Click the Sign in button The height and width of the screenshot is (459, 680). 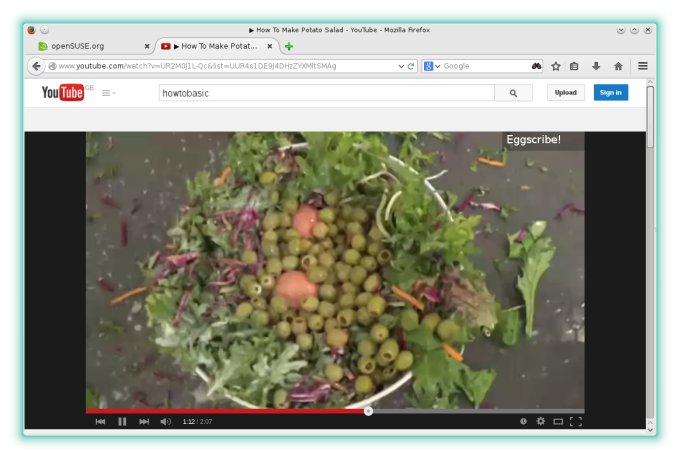click(611, 92)
